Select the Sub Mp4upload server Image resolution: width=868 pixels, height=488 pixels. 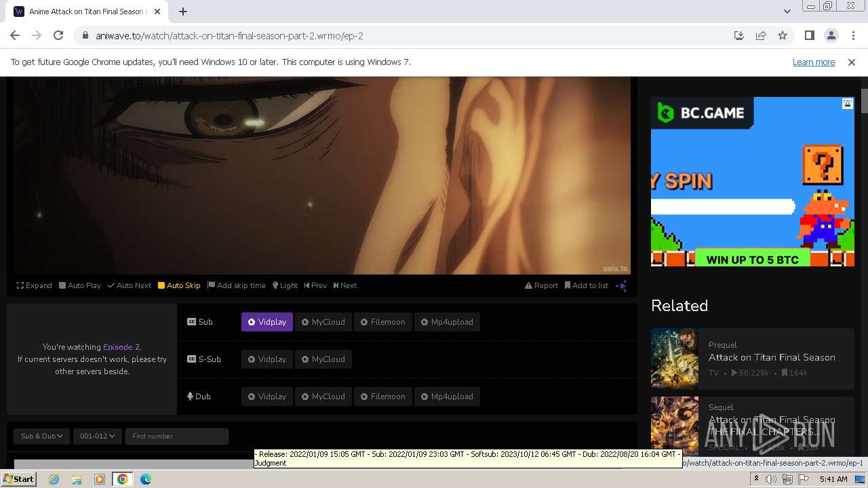pyautogui.click(x=448, y=322)
